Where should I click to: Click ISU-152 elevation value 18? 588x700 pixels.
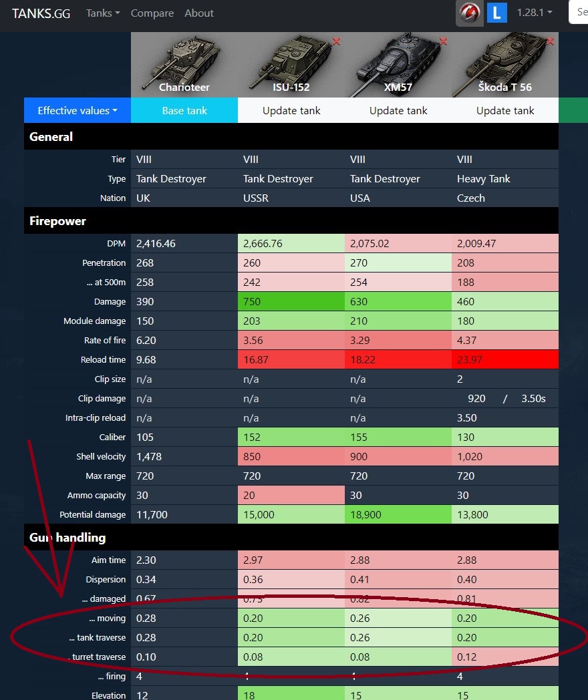pyautogui.click(x=249, y=695)
